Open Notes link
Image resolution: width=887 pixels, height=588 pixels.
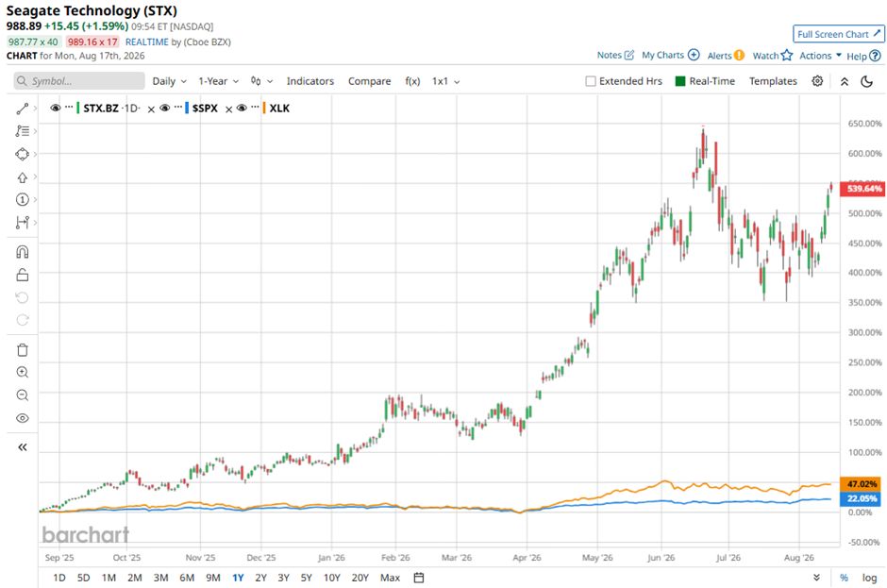615,55
